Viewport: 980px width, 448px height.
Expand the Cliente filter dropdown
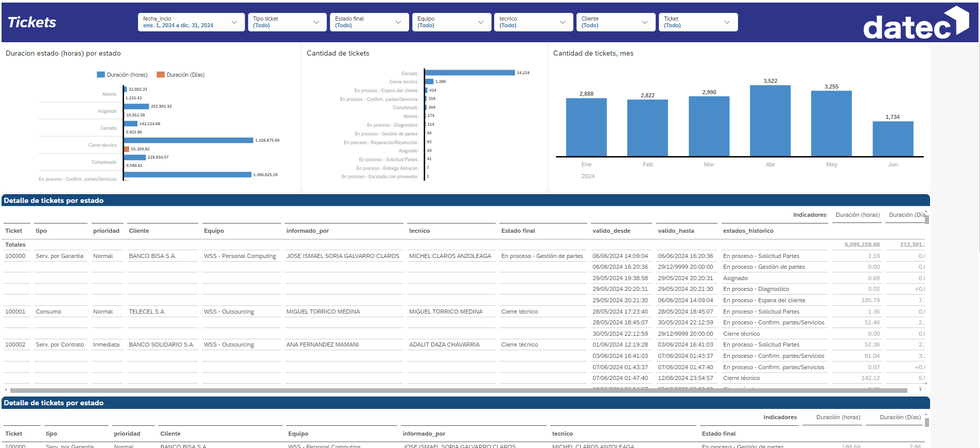click(616, 22)
